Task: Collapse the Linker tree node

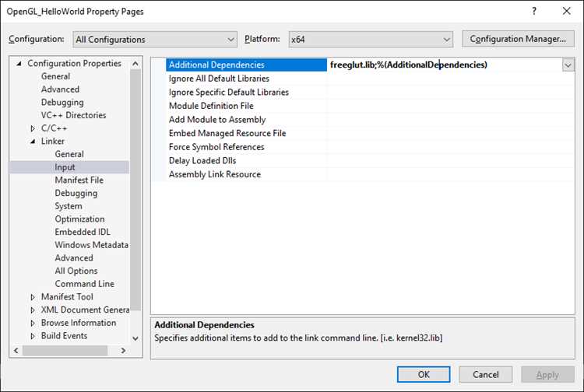Action: [x=33, y=142]
